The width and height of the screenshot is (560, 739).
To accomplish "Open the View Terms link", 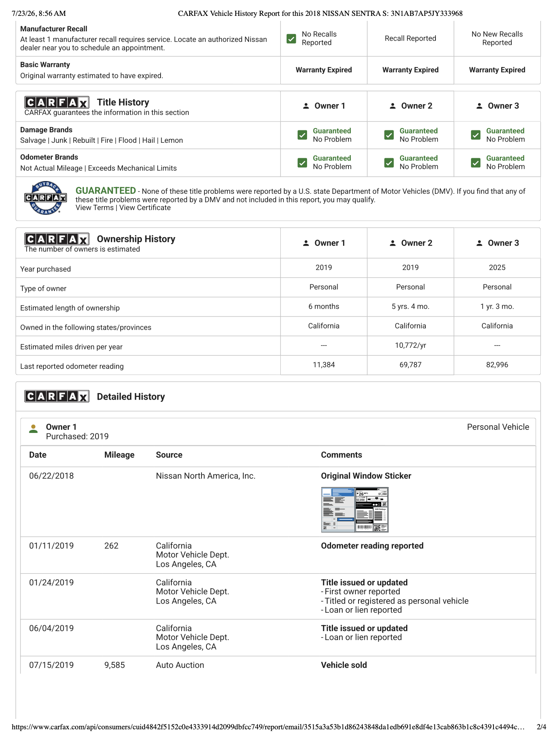I will click(94, 208).
